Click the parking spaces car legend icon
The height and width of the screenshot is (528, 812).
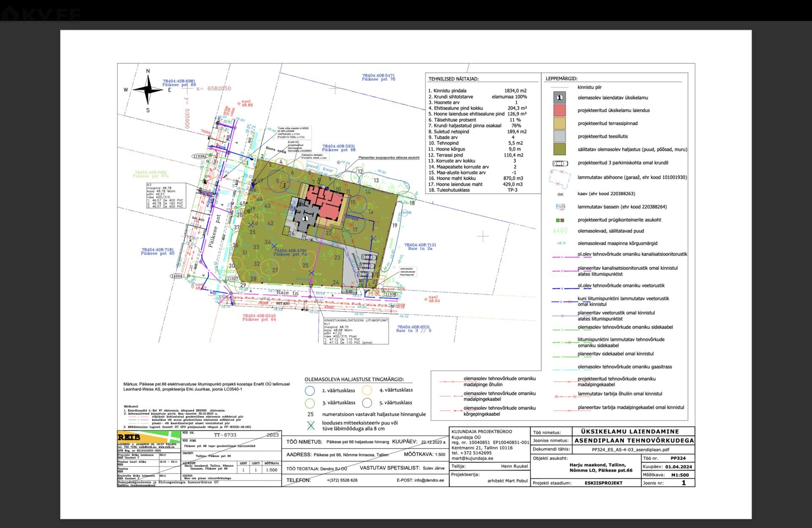coord(560,163)
